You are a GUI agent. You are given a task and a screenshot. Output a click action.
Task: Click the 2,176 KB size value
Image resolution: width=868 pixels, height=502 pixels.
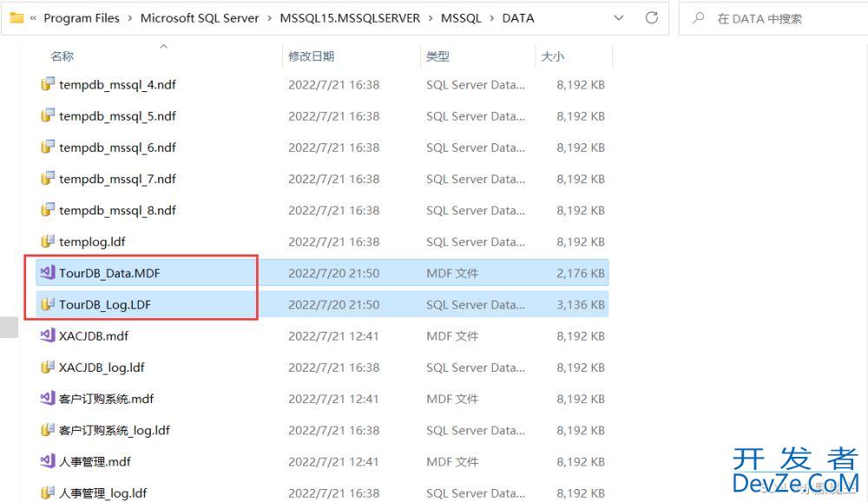581,274
